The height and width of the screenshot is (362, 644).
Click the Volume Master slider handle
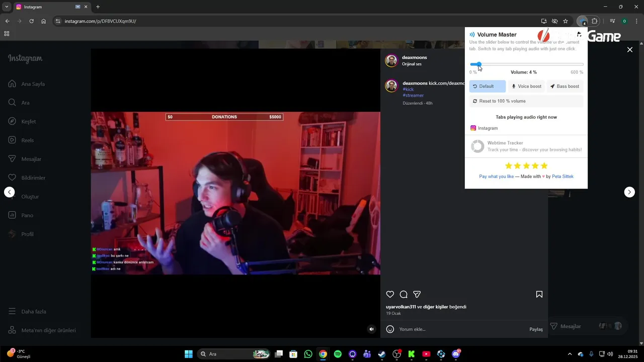(478, 64)
